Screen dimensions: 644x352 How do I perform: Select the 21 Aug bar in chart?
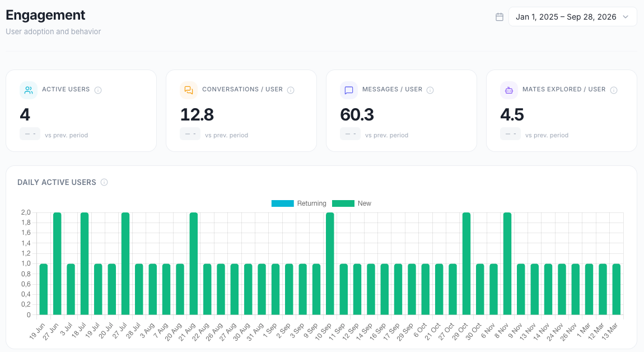[x=193, y=263]
